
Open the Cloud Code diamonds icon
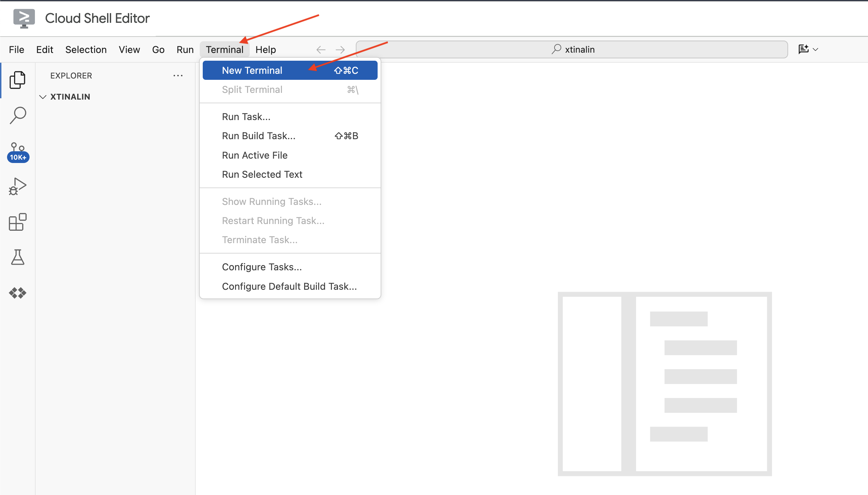18,293
